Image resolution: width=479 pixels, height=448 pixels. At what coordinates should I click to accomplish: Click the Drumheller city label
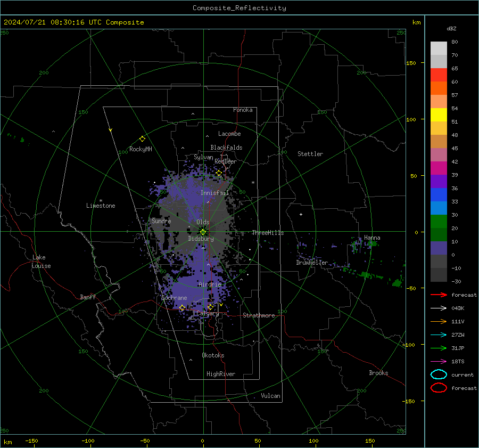click(x=312, y=263)
